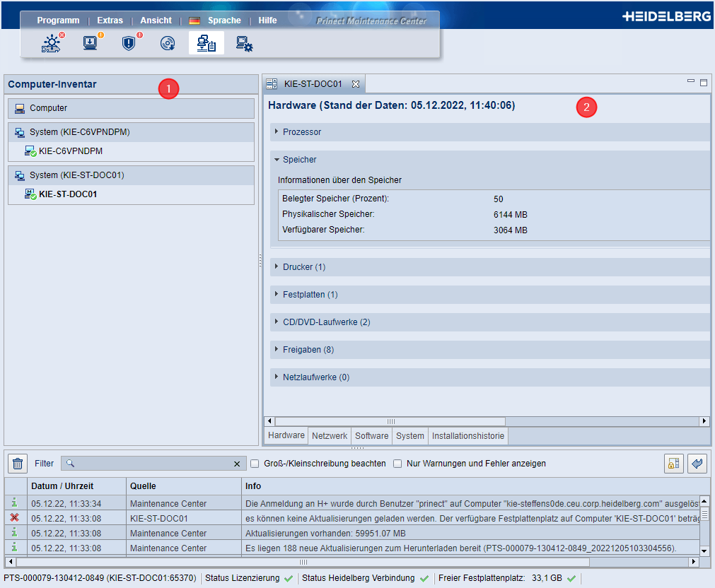Open the disc update view in toolbar

click(168, 43)
